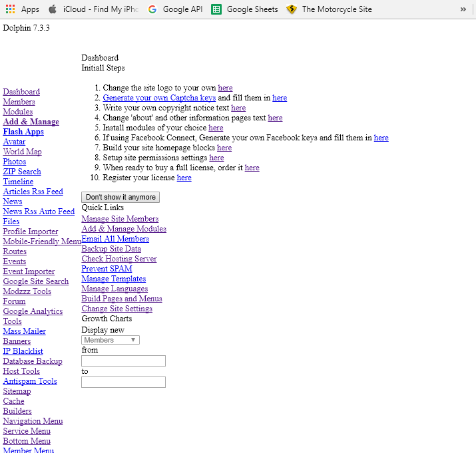Select Add & Manage in the sidebar
This screenshot has width=476, height=453.
31,122
